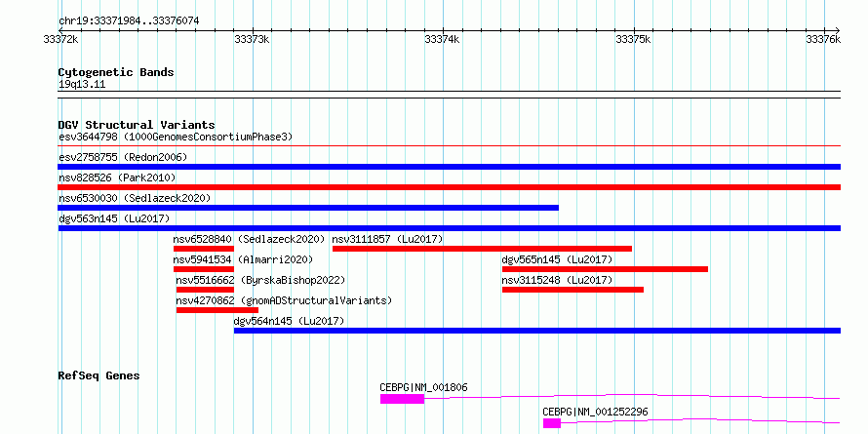The height and width of the screenshot is (434, 868).
Task: Open the nsv828526 (Park2010) label
Action: pyautogui.click(x=117, y=178)
